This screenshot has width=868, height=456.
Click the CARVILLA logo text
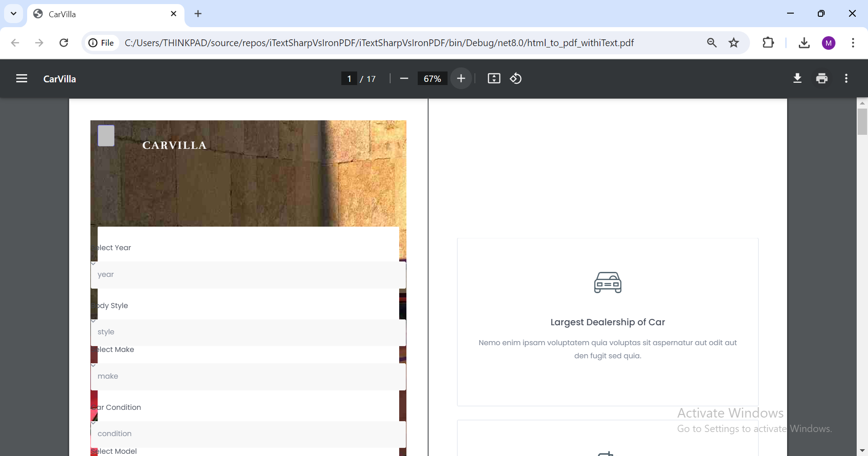[175, 145]
